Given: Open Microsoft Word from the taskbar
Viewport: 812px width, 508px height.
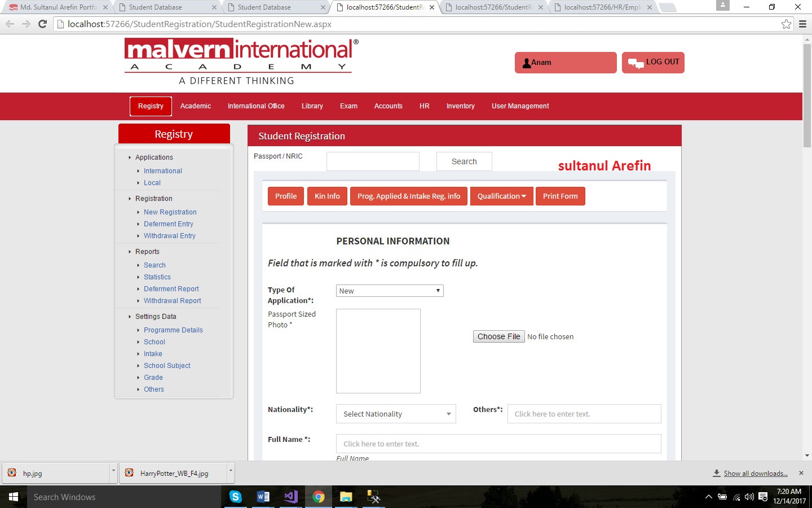Looking at the screenshot, I should click(263, 497).
